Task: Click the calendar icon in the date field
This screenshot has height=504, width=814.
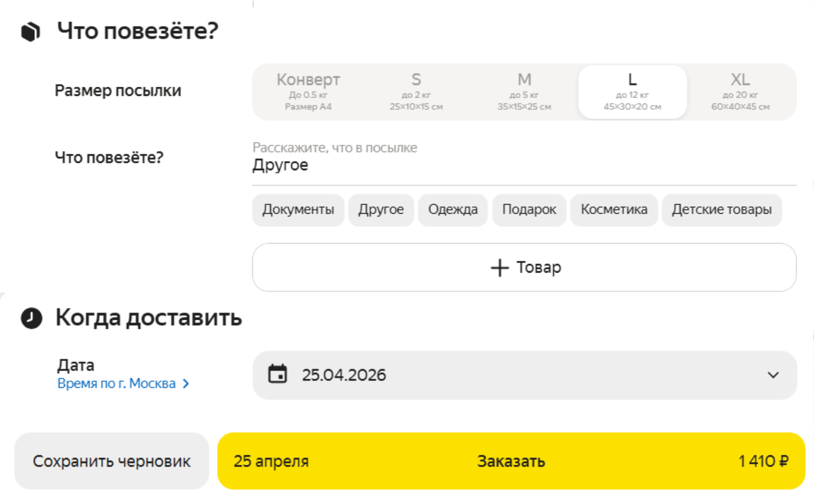Action: [x=277, y=374]
